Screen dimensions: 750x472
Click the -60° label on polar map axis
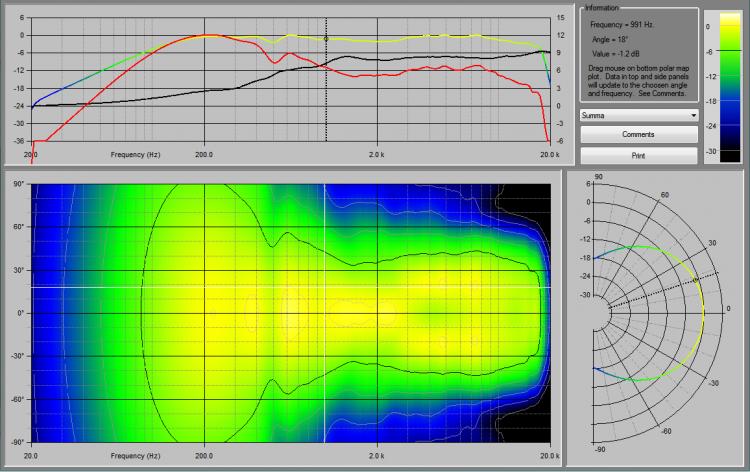coord(14,399)
